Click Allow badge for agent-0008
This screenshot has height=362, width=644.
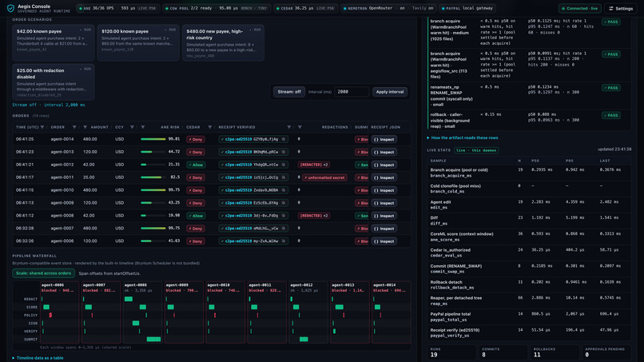point(196,216)
